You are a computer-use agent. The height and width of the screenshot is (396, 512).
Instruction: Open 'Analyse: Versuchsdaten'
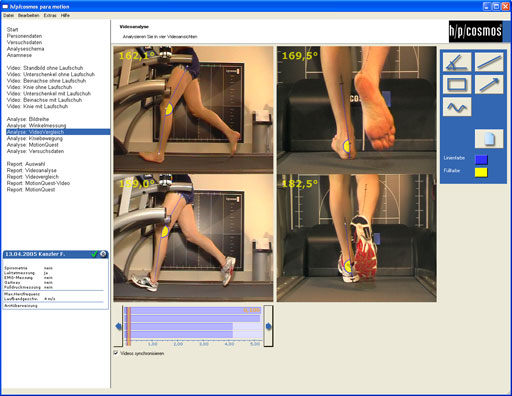click(x=35, y=151)
